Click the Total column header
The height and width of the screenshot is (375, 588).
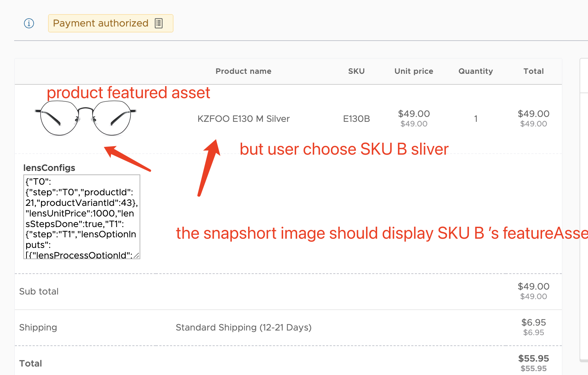click(534, 71)
